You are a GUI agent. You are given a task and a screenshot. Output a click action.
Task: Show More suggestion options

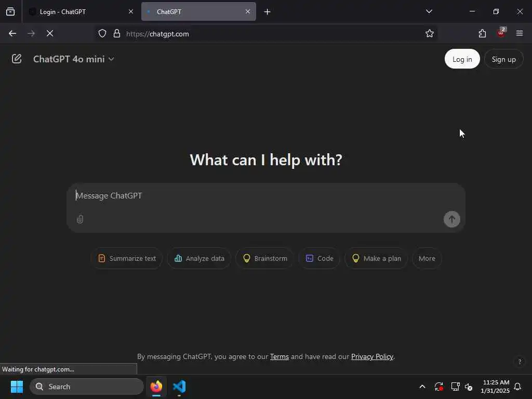[427, 259]
